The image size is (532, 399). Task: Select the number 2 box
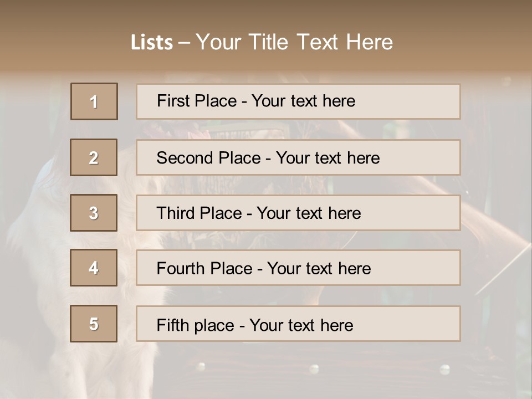pyautogui.click(x=94, y=157)
